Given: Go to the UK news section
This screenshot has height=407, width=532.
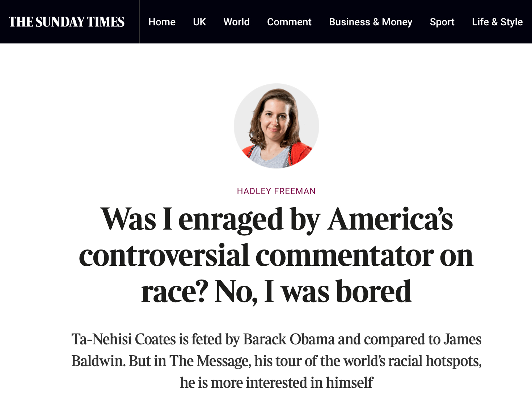Looking at the screenshot, I should pos(199,22).
